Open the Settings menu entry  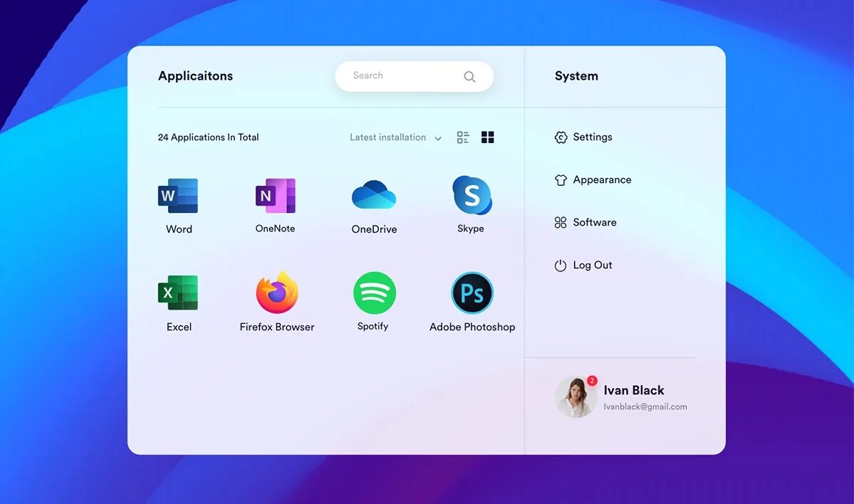[583, 137]
